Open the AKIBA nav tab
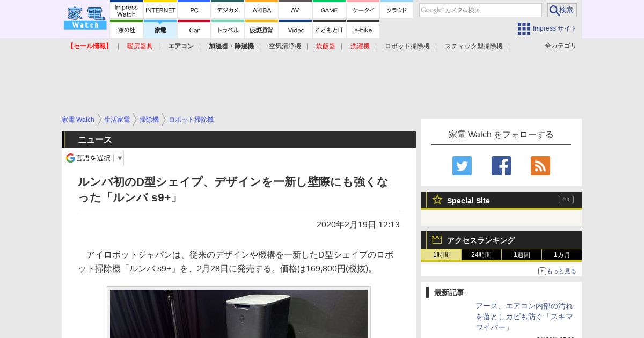The width and height of the screenshot is (644, 338). pyautogui.click(x=262, y=10)
